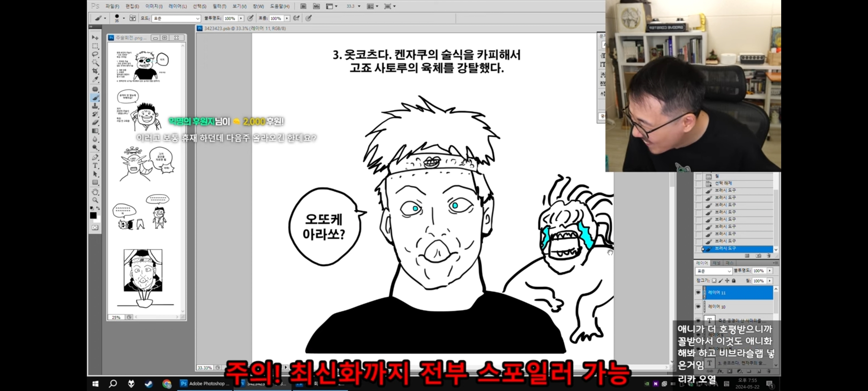Viewport: 868px width, 391px height.
Task: Toggle lock all in Layers panel
Action: 734,281
